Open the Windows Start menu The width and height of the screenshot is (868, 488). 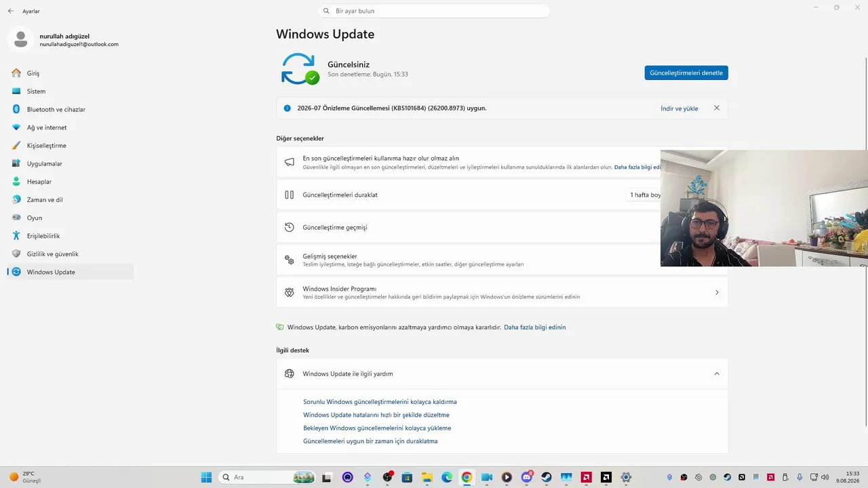tap(206, 477)
